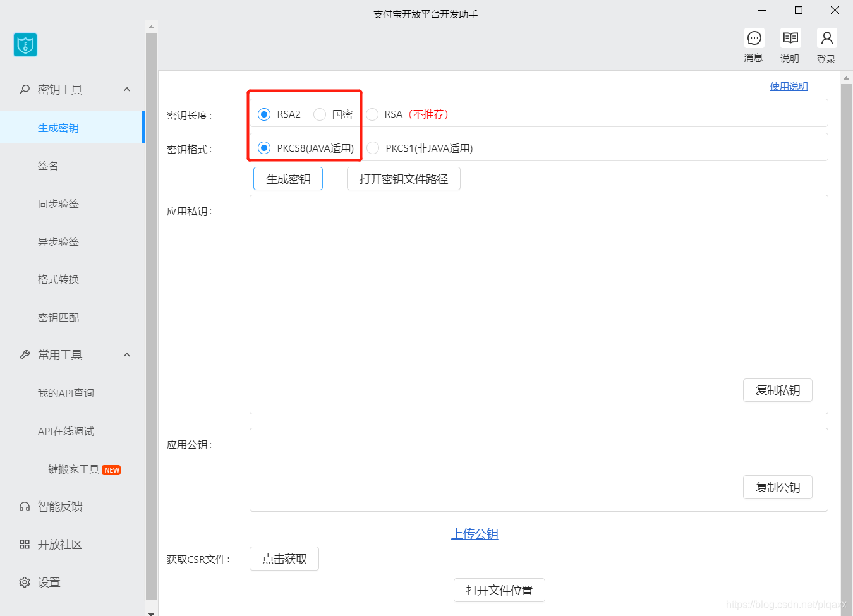Click 点击获取 for CSR file
The image size is (853, 616).
tap(284, 559)
